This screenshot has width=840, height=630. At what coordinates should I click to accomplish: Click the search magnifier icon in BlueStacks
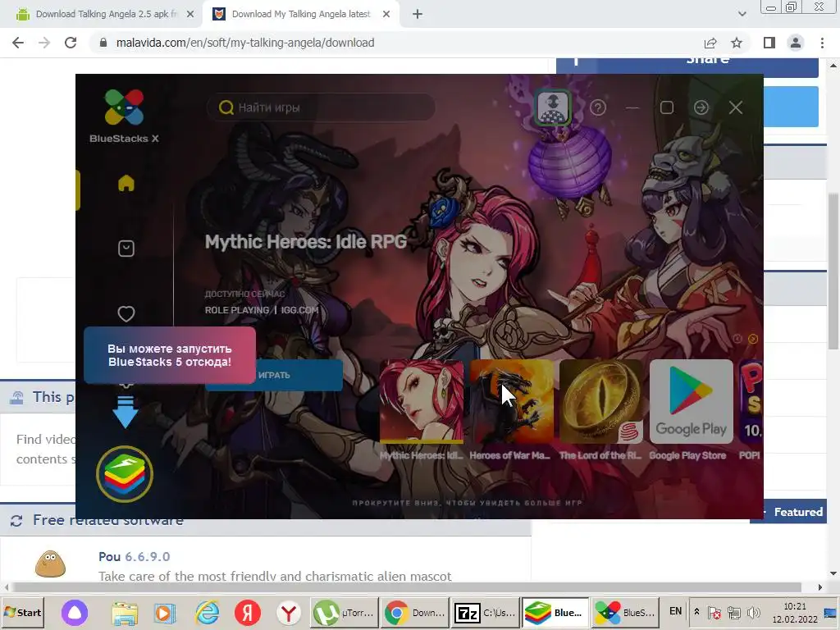(x=226, y=107)
